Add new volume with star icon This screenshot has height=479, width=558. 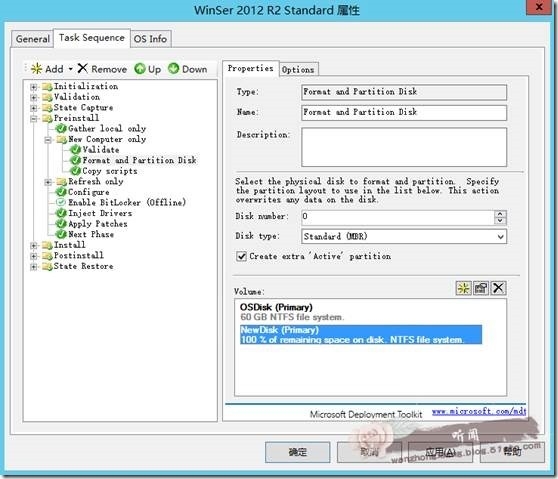click(x=463, y=288)
